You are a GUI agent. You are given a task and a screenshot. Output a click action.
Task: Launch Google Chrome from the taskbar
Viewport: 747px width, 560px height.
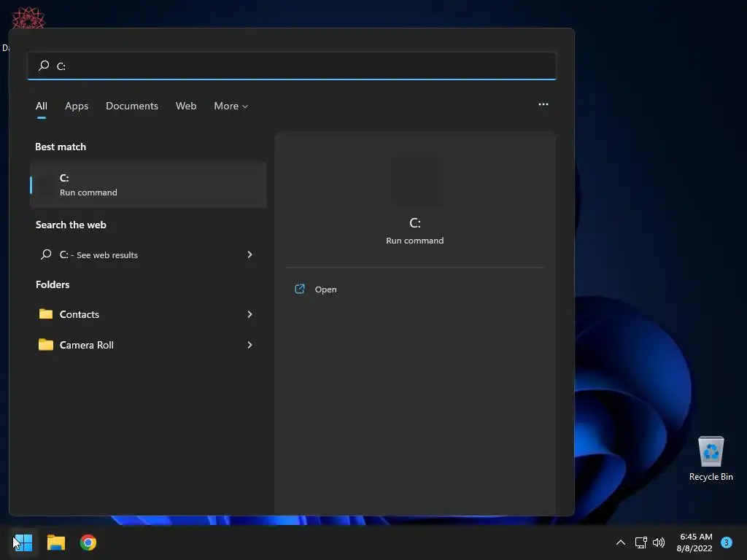pos(88,542)
